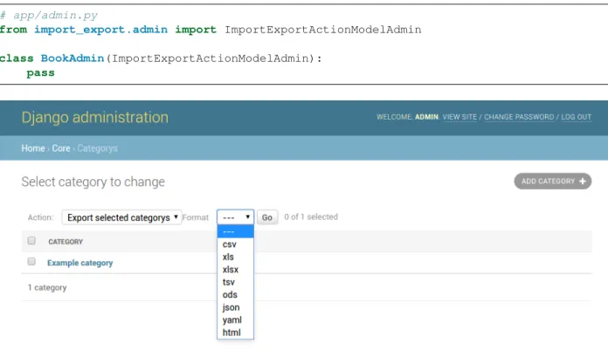Click the Django administration title

(x=95, y=118)
